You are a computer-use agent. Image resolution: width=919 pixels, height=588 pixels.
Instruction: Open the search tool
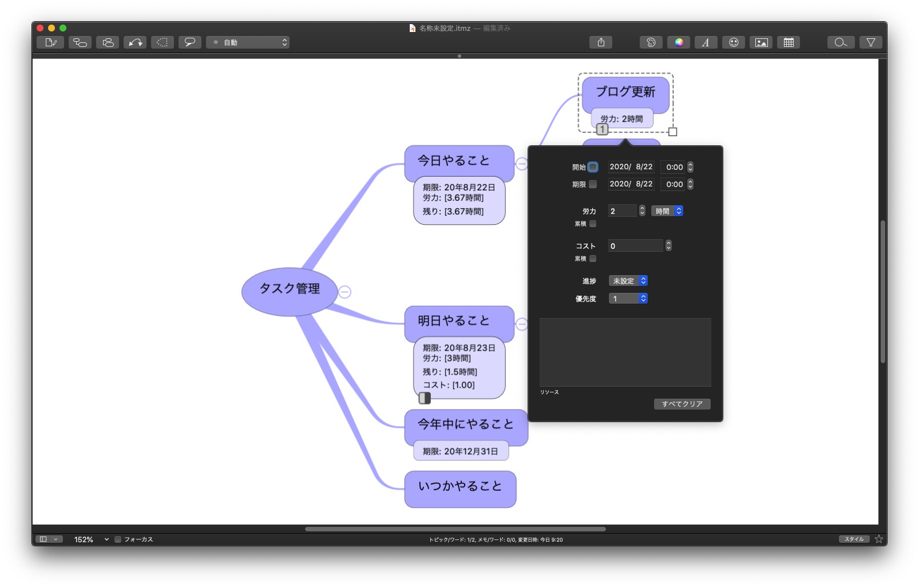click(x=841, y=42)
